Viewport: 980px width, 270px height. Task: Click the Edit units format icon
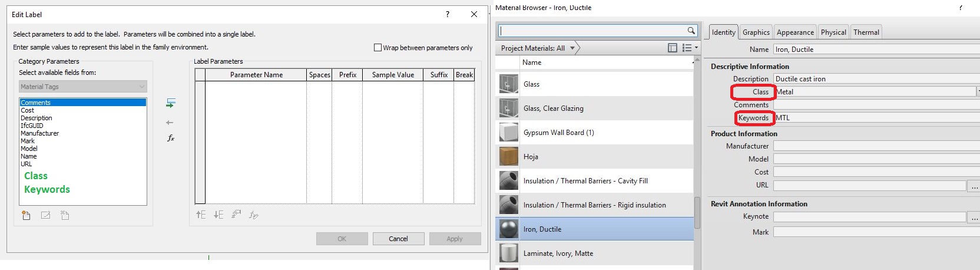[x=236, y=215]
